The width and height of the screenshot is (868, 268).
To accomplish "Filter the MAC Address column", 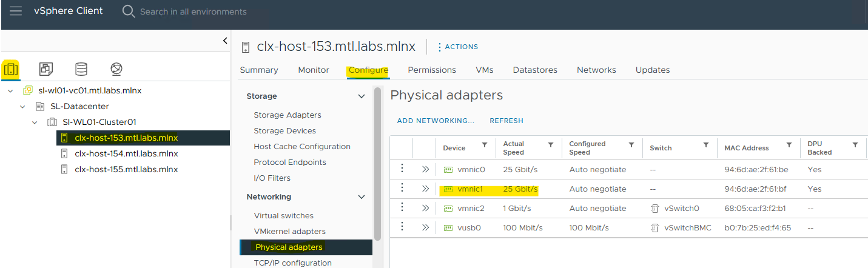I will point(789,145).
